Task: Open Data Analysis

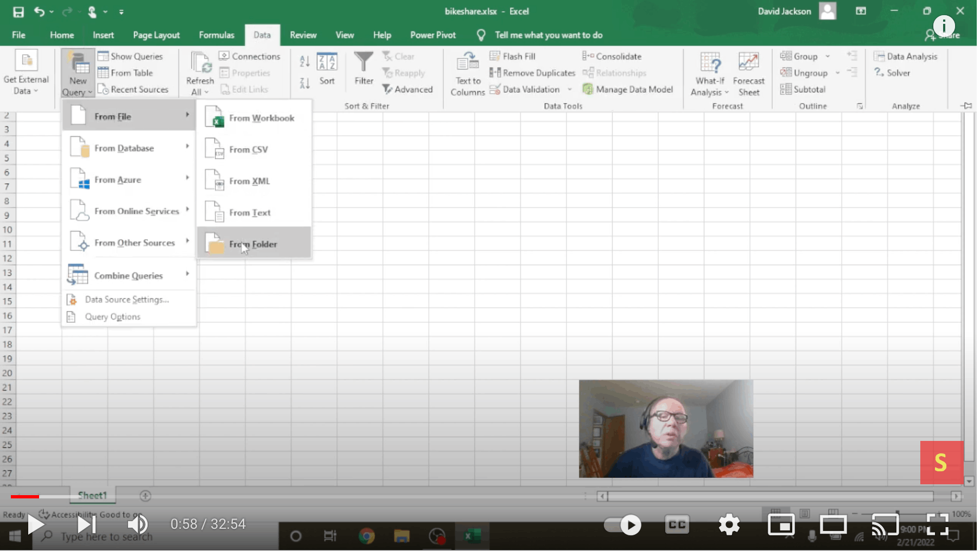Action: coord(906,56)
